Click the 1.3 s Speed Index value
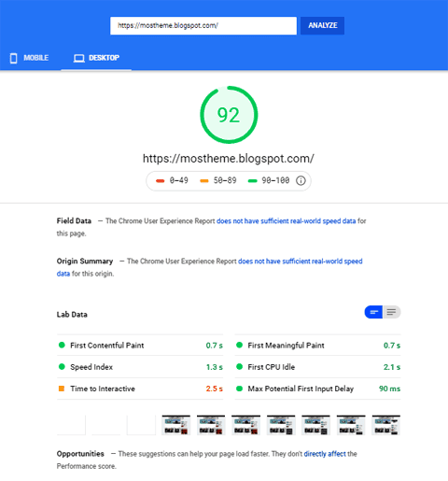The width and height of the screenshot is (448, 481). point(215,367)
